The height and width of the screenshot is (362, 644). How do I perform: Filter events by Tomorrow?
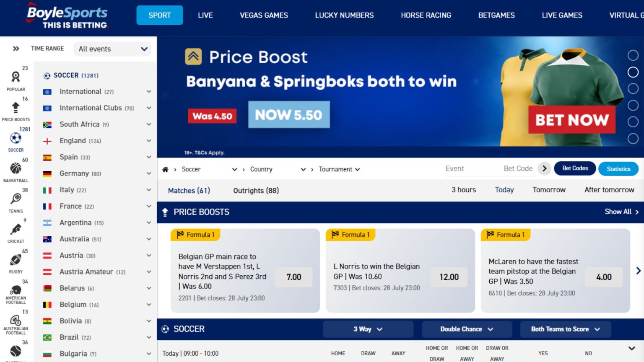(549, 190)
